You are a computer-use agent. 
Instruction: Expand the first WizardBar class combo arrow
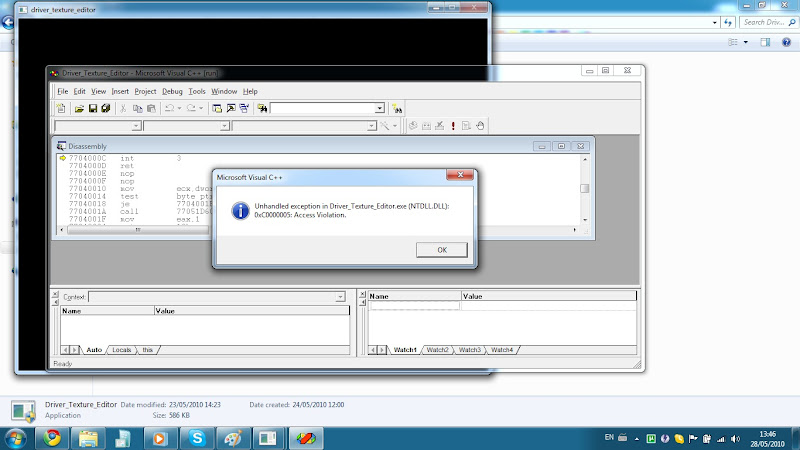tap(136, 126)
